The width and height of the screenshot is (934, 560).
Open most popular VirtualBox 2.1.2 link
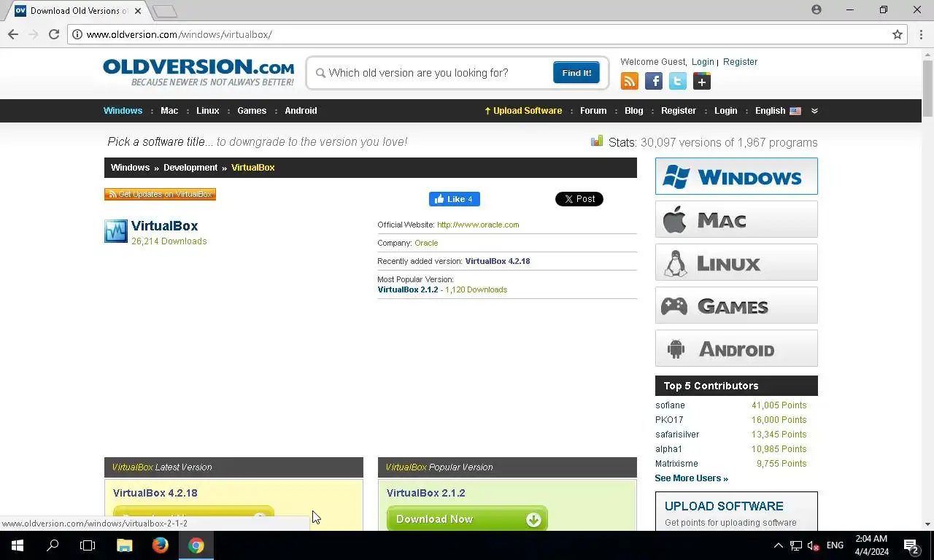(408, 289)
